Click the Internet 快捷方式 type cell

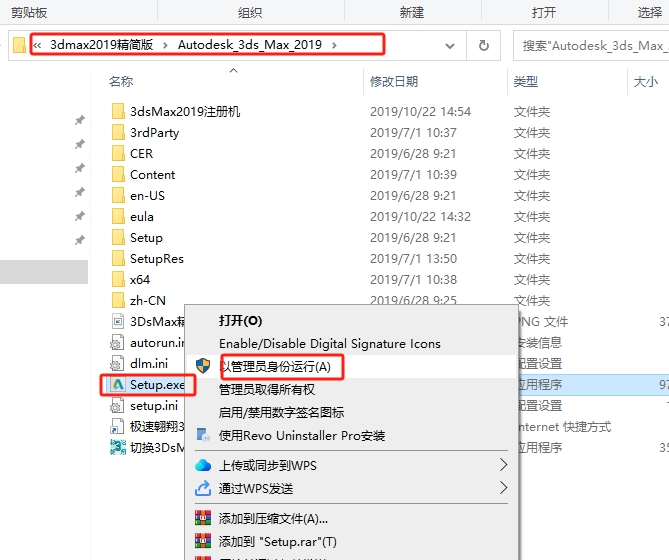point(564,427)
